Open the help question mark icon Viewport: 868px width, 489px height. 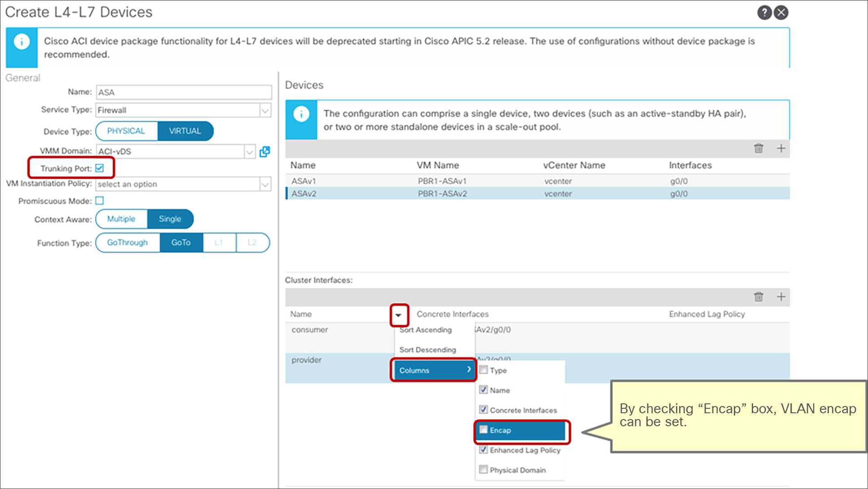(x=764, y=13)
